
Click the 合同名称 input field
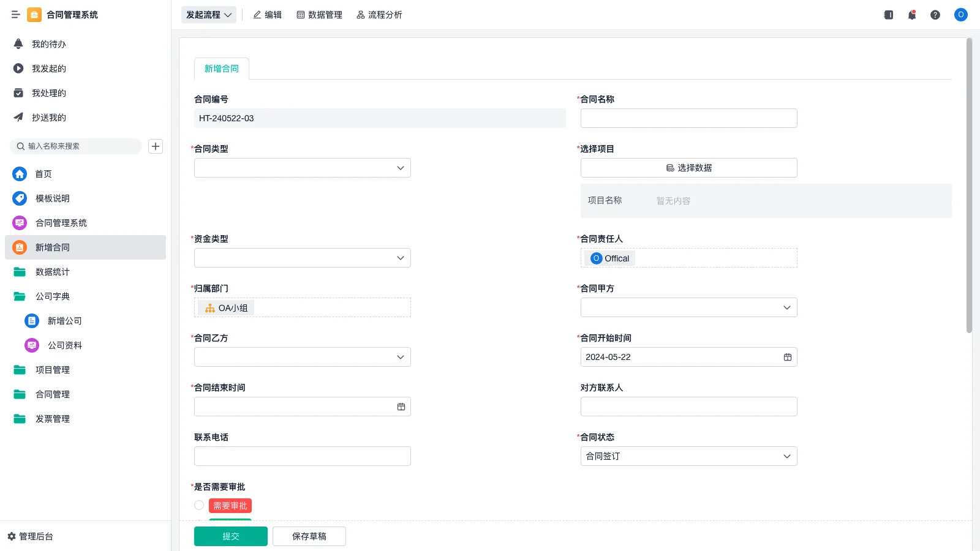coord(688,118)
